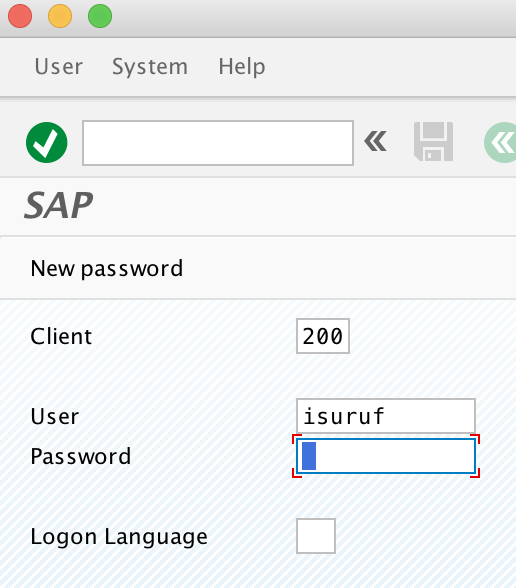Screen dimensions: 516x588
Task: Open the User menu in menu bar
Action: 58,67
